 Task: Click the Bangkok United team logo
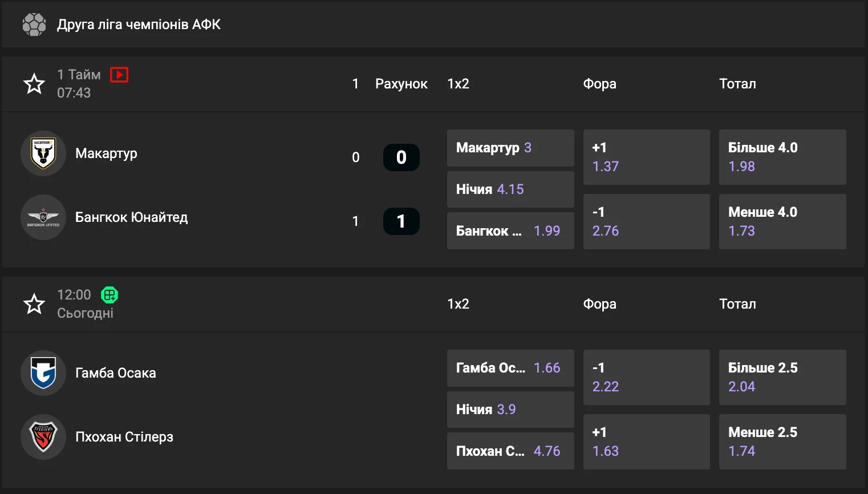coord(43,217)
